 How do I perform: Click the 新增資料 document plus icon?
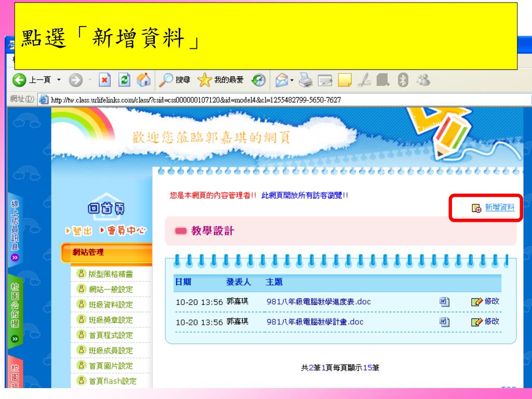point(476,208)
